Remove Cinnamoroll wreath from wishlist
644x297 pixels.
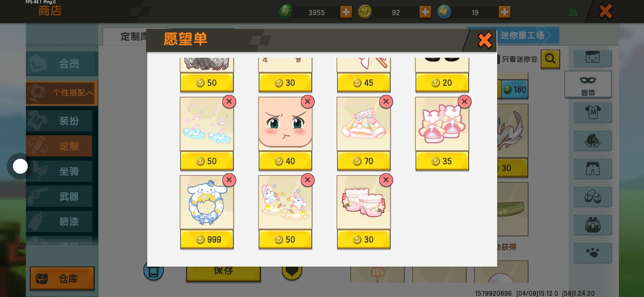pyautogui.click(x=229, y=180)
